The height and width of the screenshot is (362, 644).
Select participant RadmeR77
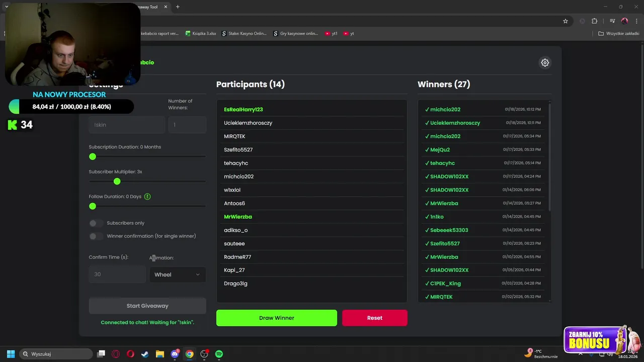click(x=311, y=257)
